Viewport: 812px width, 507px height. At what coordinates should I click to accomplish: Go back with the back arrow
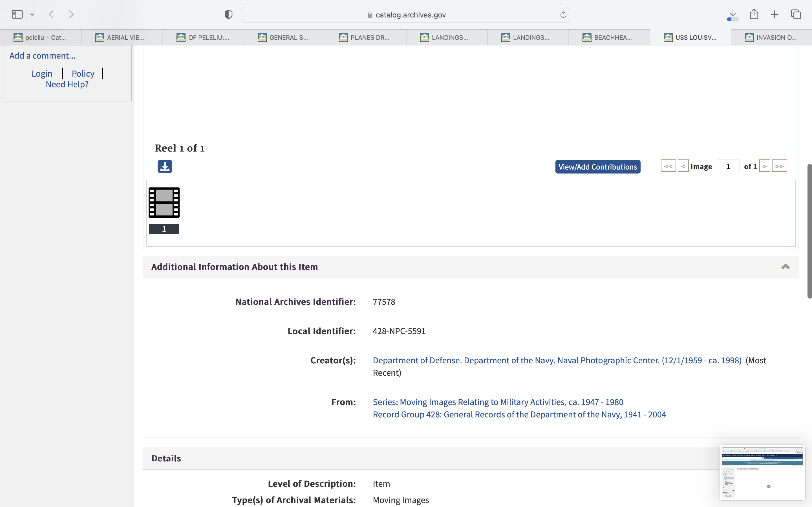[x=51, y=14]
